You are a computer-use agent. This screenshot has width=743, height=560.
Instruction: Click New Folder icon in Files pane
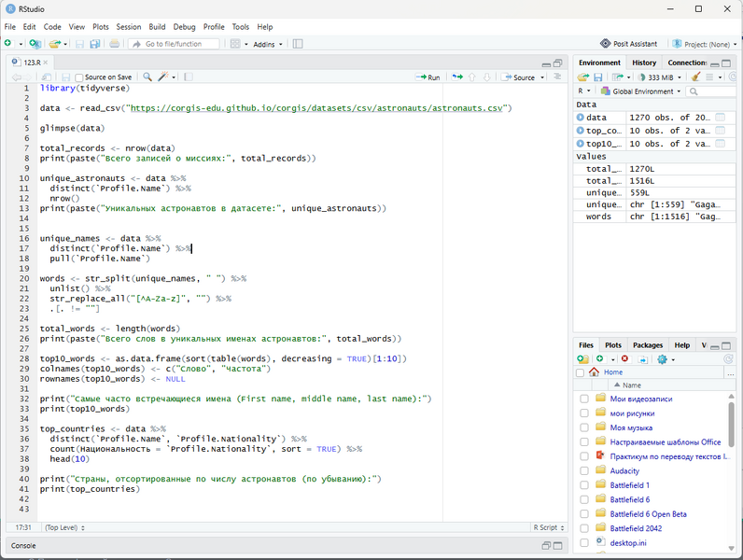point(582,359)
